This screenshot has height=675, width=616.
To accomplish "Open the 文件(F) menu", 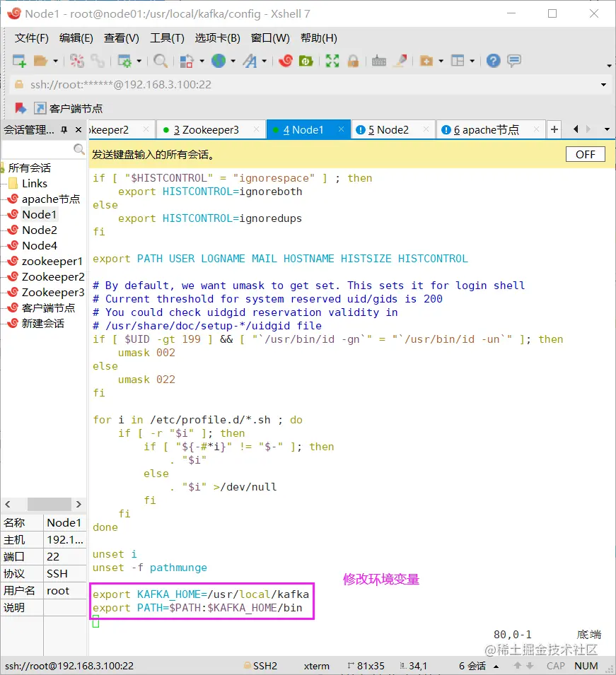I will pyautogui.click(x=31, y=38).
